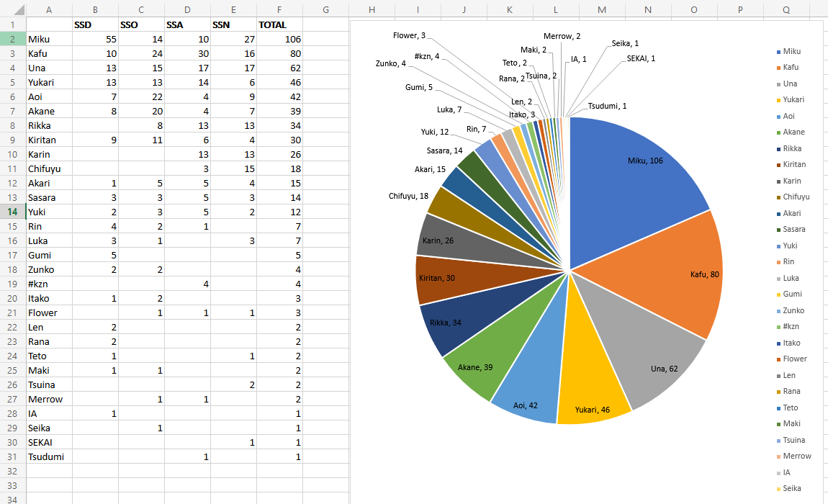Select the Teto legend entry
The width and height of the screenshot is (828, 504).
point(791,408)
